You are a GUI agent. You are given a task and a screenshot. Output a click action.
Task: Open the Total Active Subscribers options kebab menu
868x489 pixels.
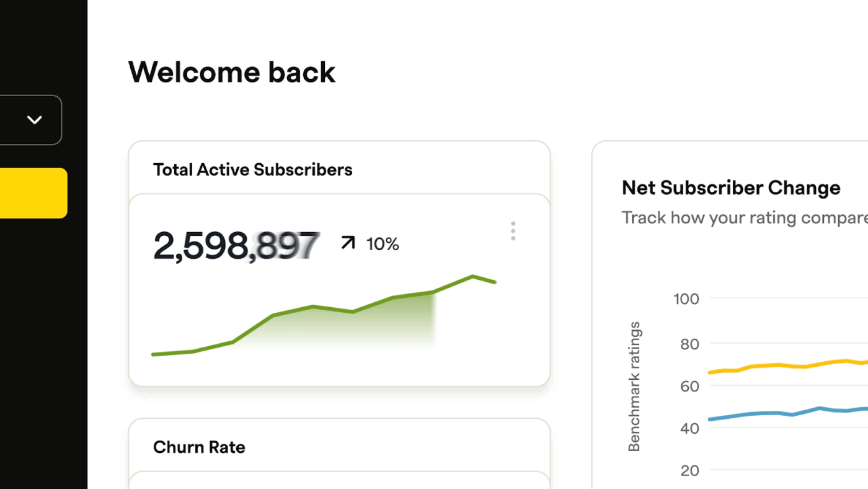point(513,231)
